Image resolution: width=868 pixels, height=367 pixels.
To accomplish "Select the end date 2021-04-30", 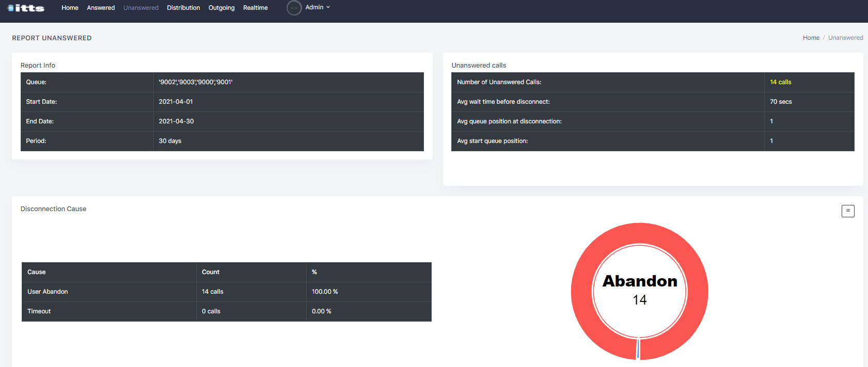I will tap(176, 121).
